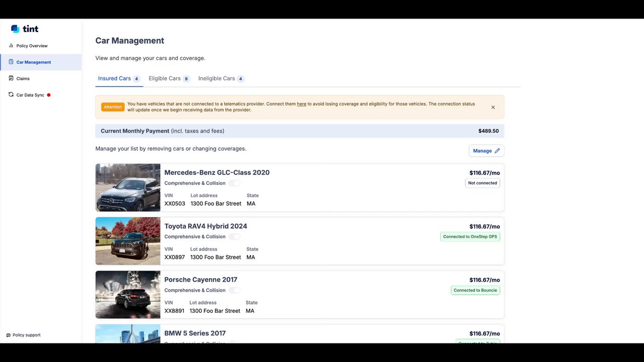
Task: Click the Policy support chat icon
Action: coord(9,335)
